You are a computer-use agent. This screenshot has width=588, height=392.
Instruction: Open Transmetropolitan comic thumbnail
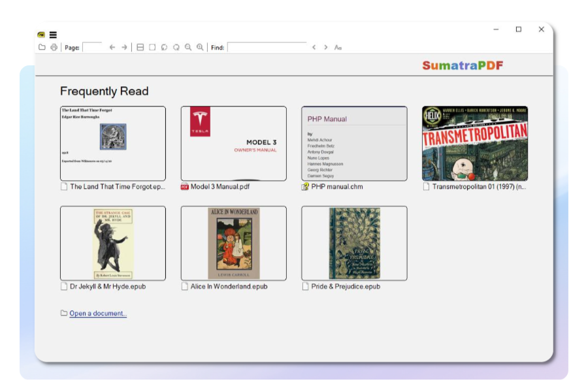coord(475,143)
